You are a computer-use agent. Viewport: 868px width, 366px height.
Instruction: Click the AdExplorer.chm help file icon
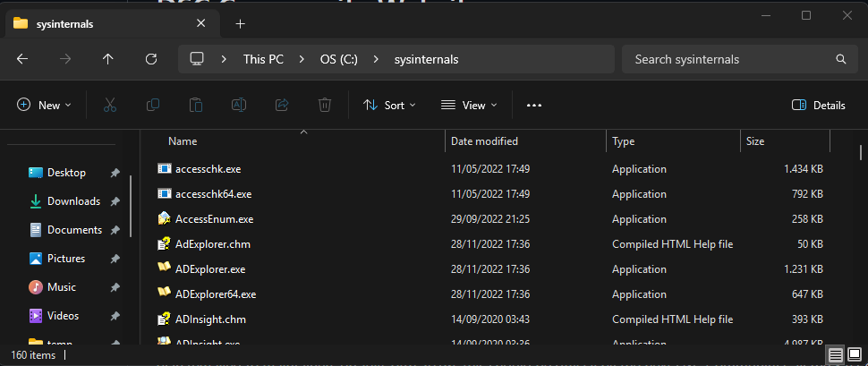165,243
